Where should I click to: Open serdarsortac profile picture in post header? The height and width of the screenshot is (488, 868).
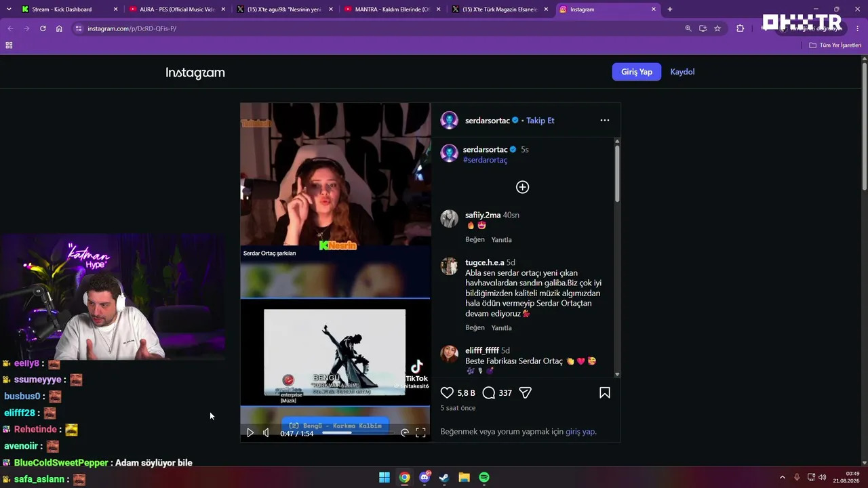(449, 121)
